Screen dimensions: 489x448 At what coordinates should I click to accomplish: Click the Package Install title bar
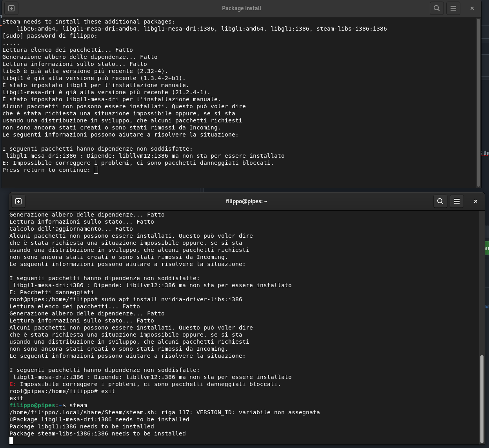(242, 8)
